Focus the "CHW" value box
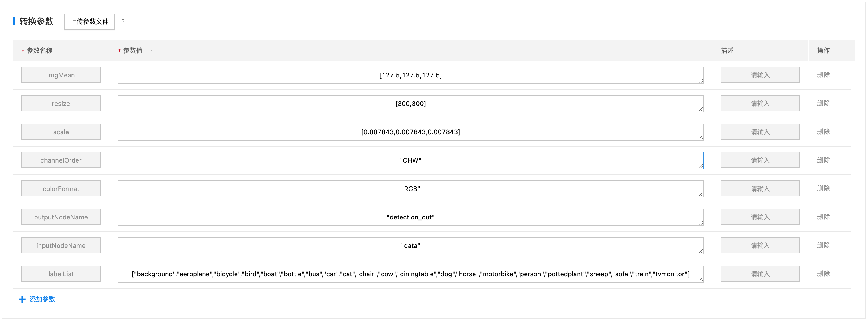 pos(410,160)
